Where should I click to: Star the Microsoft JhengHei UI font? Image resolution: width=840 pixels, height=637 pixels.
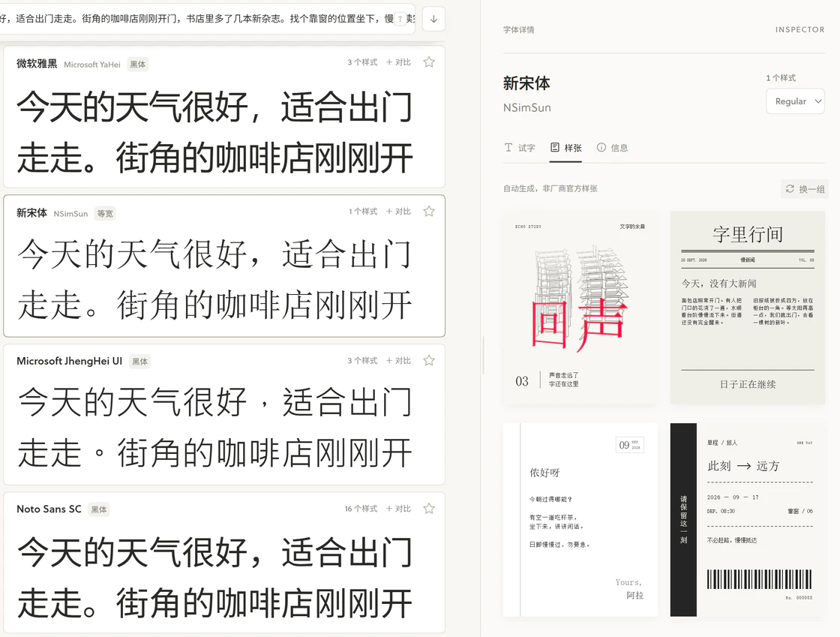tap(429, 361)
